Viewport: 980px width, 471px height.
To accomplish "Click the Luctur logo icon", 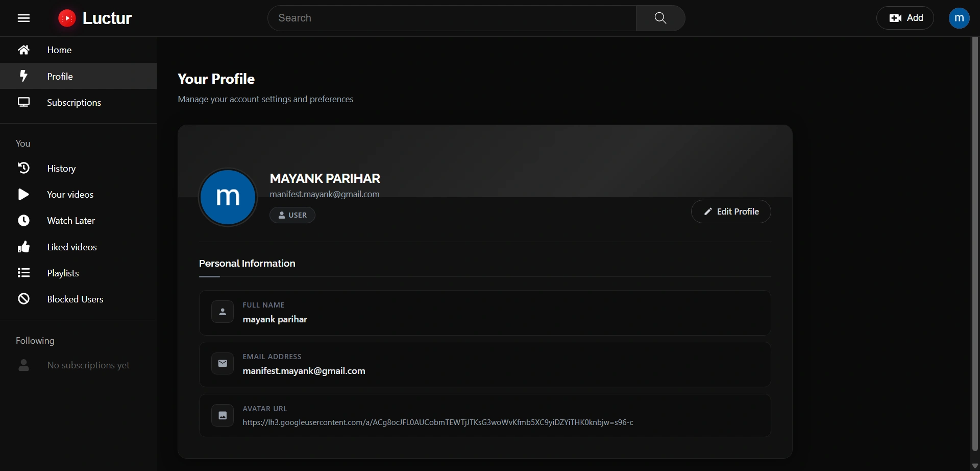I will pos(67,18).
